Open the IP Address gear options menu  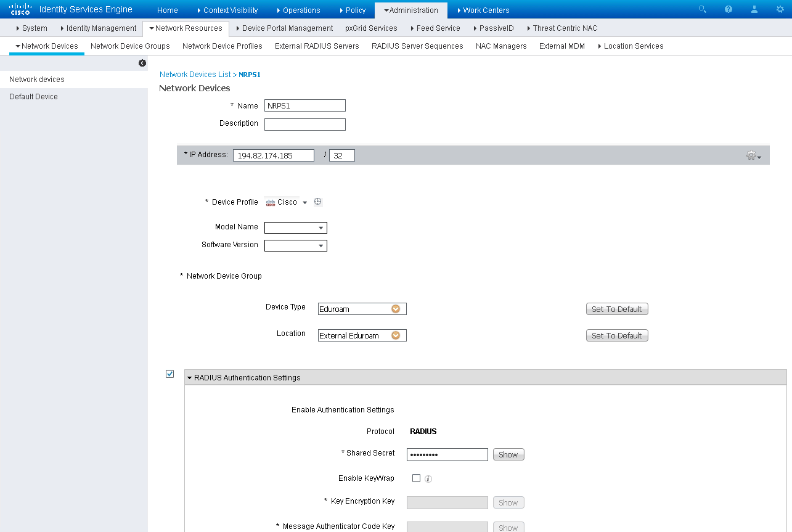753,155
